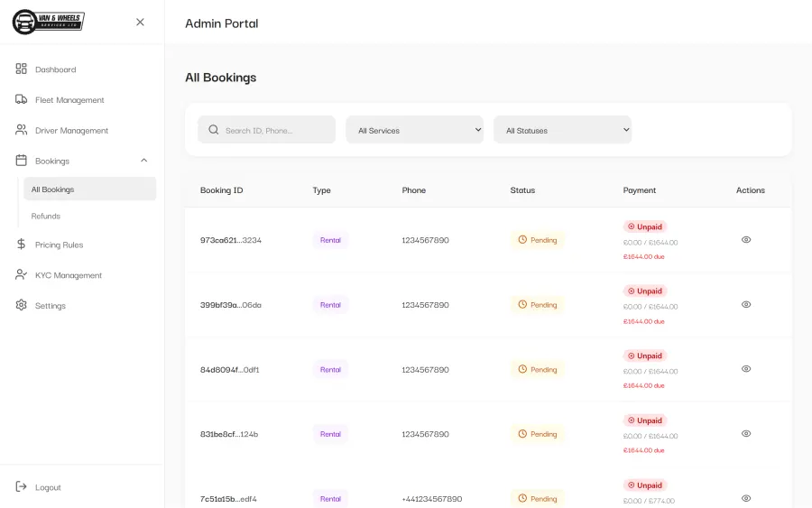Screen dimensions: 812x508
Task: Click Unpaid badge in 831be8cf row
Action: click(x=645, y=420)
